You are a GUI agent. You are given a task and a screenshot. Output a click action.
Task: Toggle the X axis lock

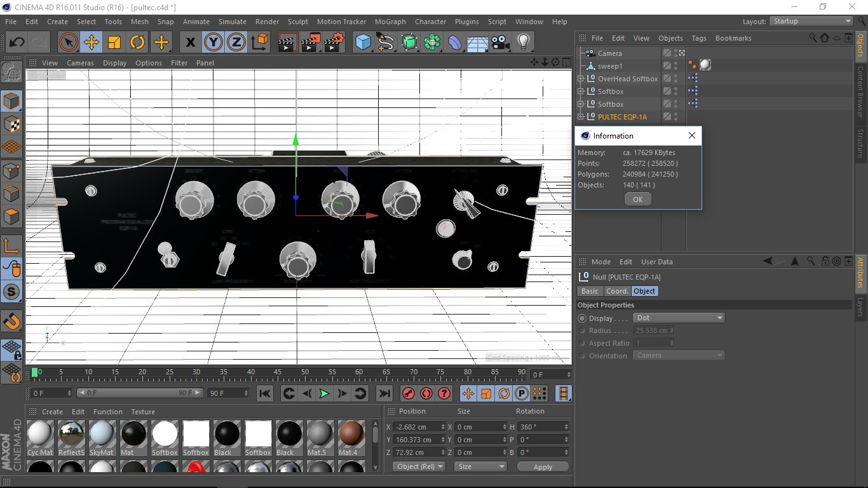click(190, 43)
